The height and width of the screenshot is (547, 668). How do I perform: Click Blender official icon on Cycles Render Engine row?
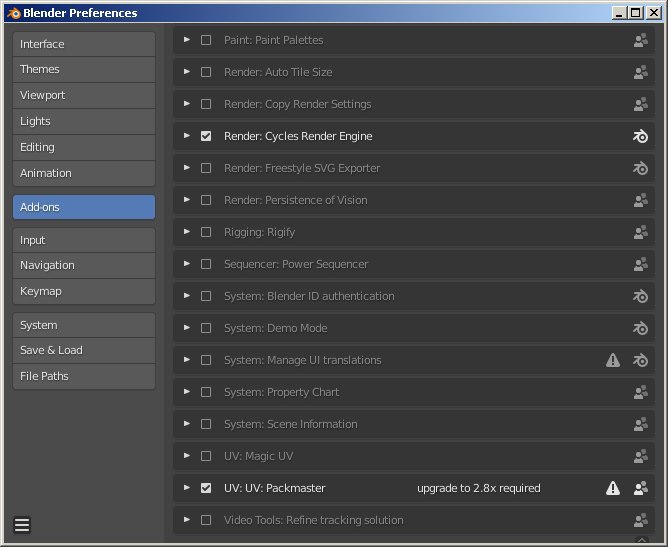coord(640,136)
